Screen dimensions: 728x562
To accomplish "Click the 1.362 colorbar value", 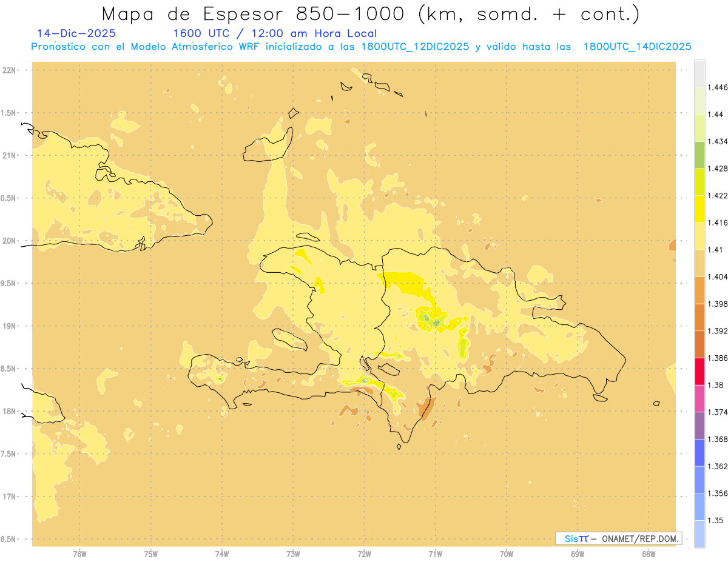I will click(719, 466).
